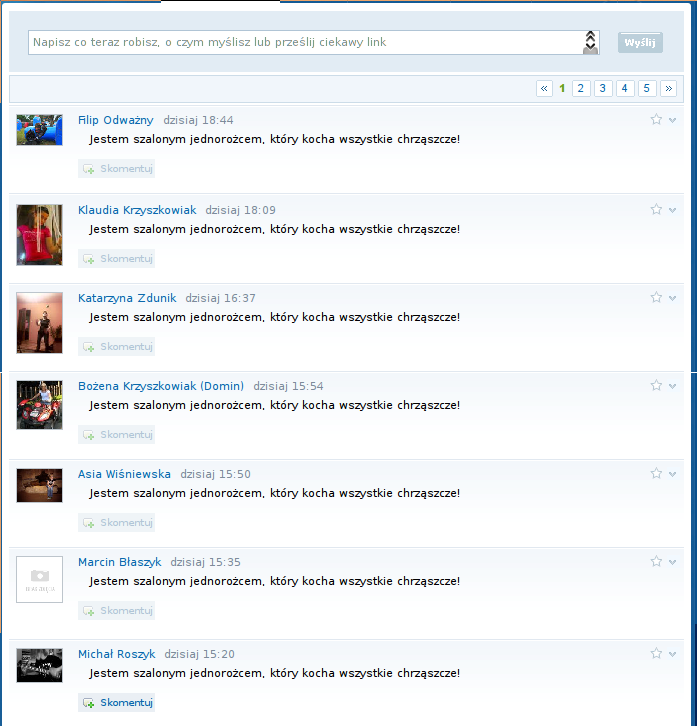Go to page 2 of the feed
The height and width of the screenshot is (726, 697).
pos(580,88)
